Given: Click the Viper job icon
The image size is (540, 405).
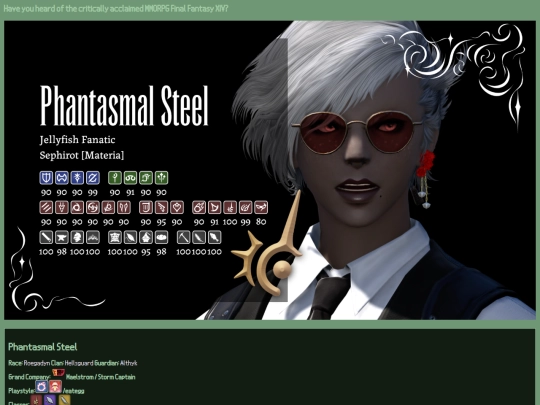Looking at the screenshot, I should [124, 208].
